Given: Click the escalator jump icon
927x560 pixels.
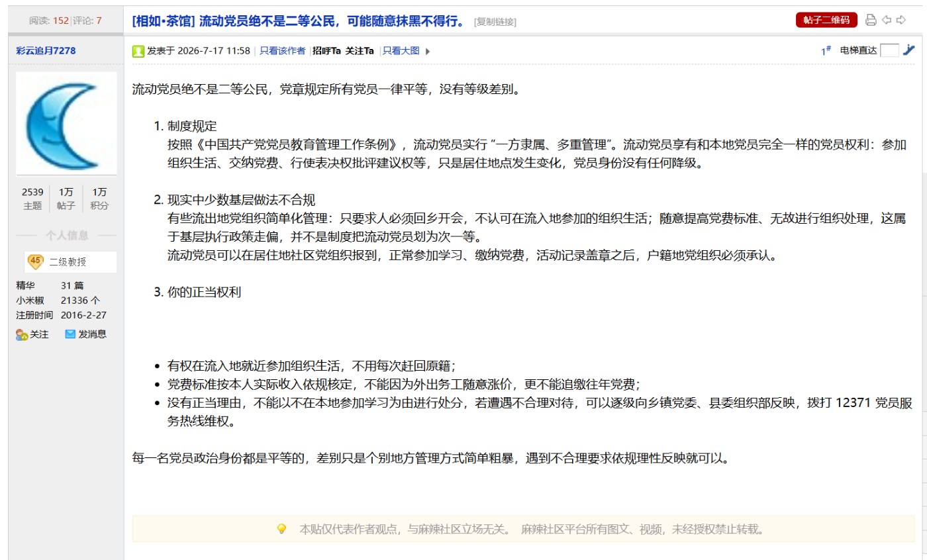Looking at the screenshot, I should click(x=909, y=50).
